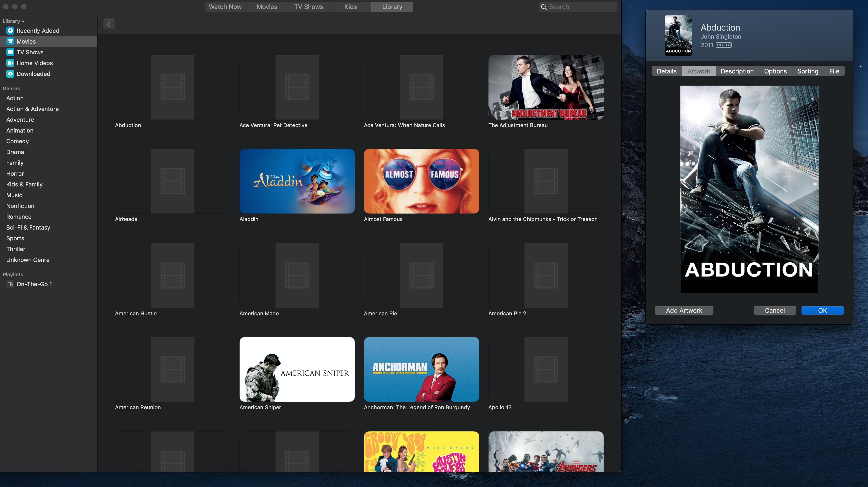Click the Add Artwork button
This screenshot has height=487, width=868.
tap(684, 310)
